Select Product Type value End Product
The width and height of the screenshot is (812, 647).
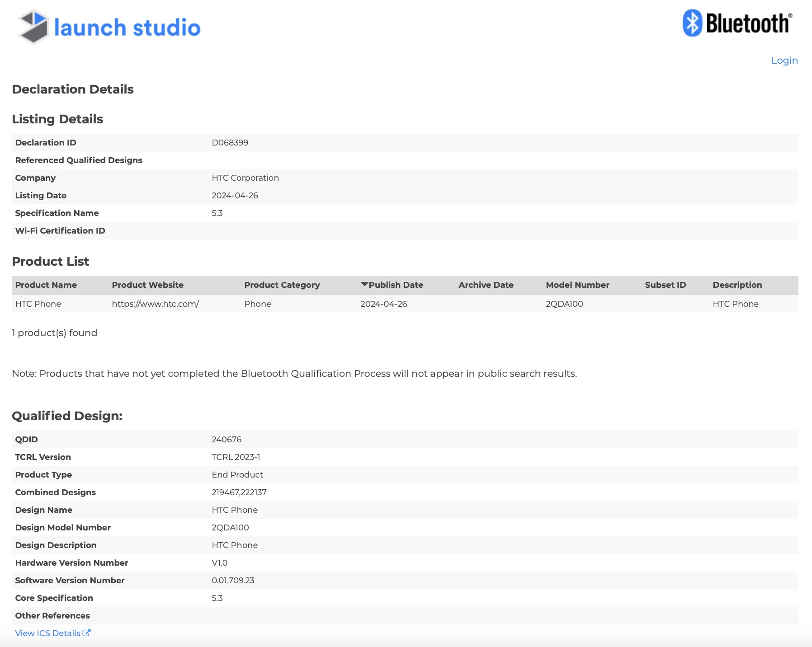point(237,474)
